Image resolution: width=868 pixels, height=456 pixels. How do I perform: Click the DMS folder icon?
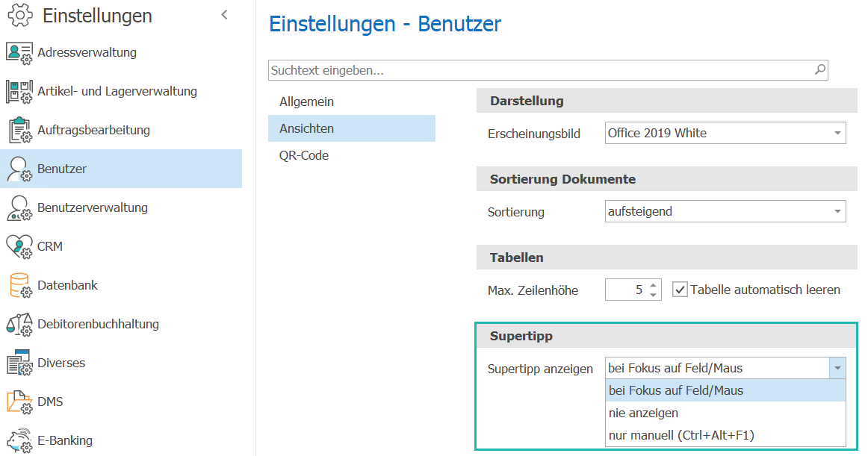19,402
